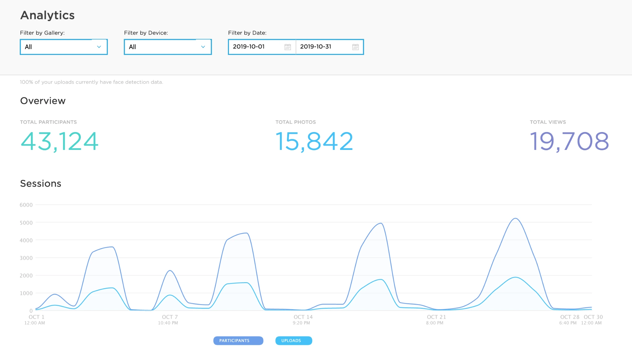Image resolution: width=632 pixels, height=364 pixels.
Task: Click the Filter by Gallery label
Action: (42, 33)
